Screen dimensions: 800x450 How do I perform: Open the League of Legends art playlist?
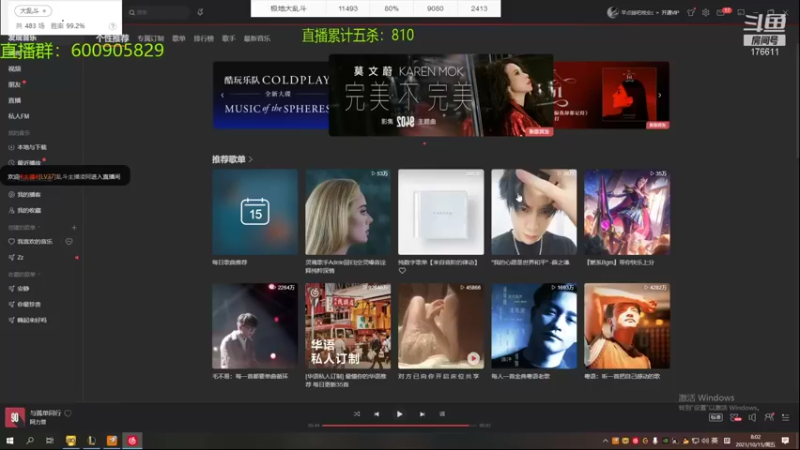[x=627, y=212]
